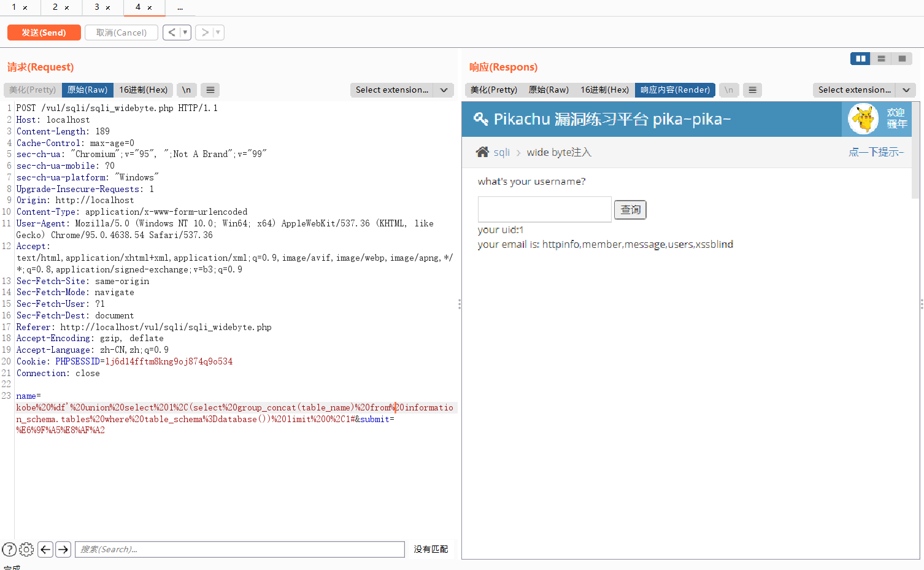924x570 pixels.
Task: Open response hamburger options menu
Action: coord(752,90)
